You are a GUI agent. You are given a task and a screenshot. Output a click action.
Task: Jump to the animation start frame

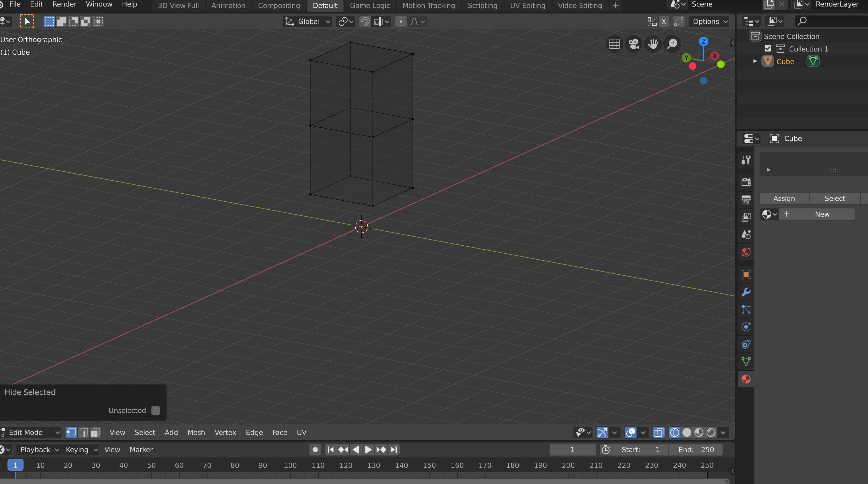tap(330, 450)
